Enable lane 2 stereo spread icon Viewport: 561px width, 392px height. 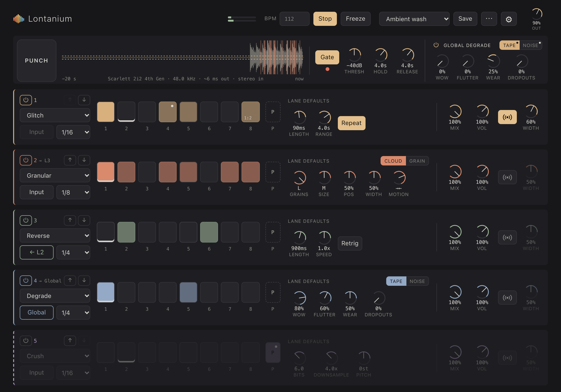pos(507,177)
